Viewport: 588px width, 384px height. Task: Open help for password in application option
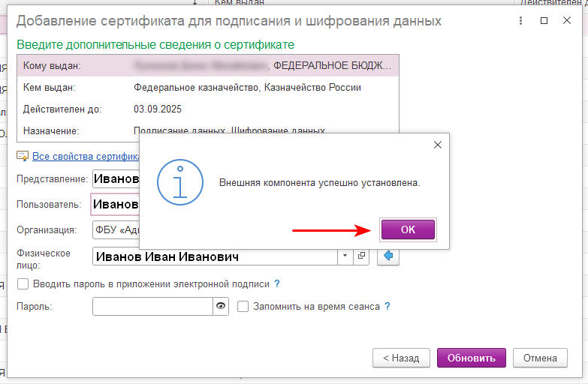point(277,283)
